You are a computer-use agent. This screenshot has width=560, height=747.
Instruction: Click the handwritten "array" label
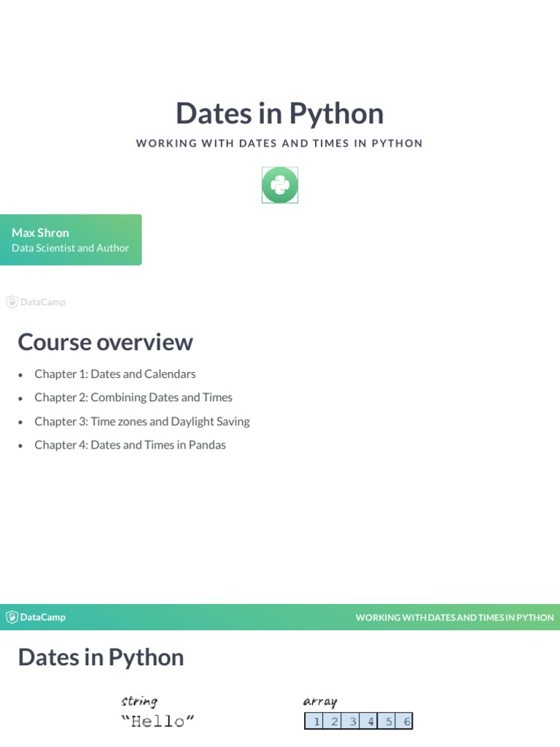[x=320, y=701]
